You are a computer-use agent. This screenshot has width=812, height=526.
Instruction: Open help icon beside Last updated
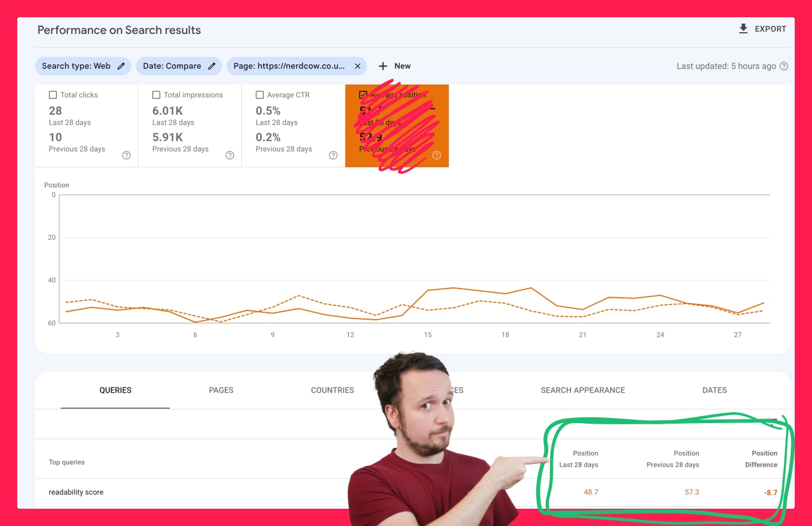(784, 66)
